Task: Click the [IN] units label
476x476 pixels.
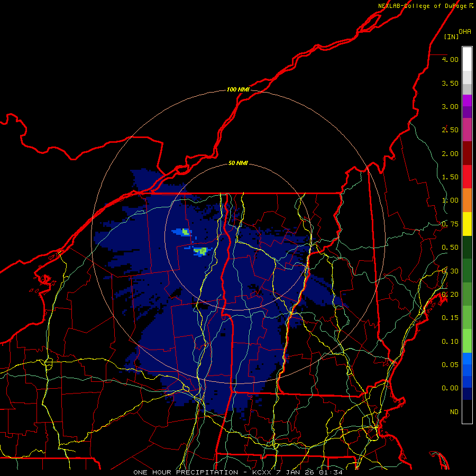Action: [x=451, y=36]
